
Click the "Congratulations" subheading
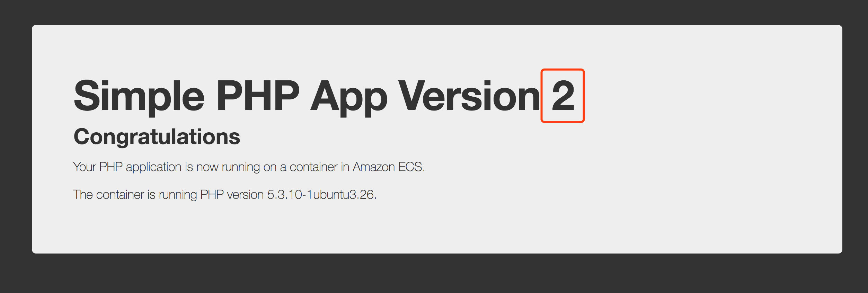point(157,137)
